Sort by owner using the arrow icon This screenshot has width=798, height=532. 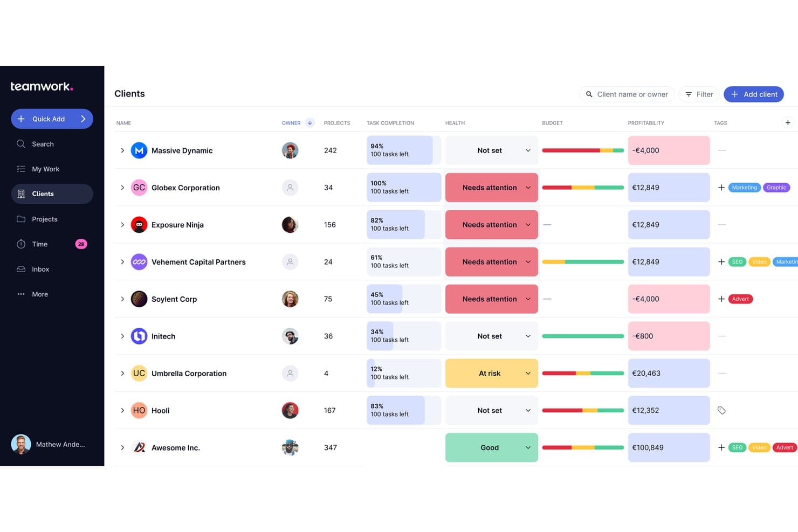[310, 123]
